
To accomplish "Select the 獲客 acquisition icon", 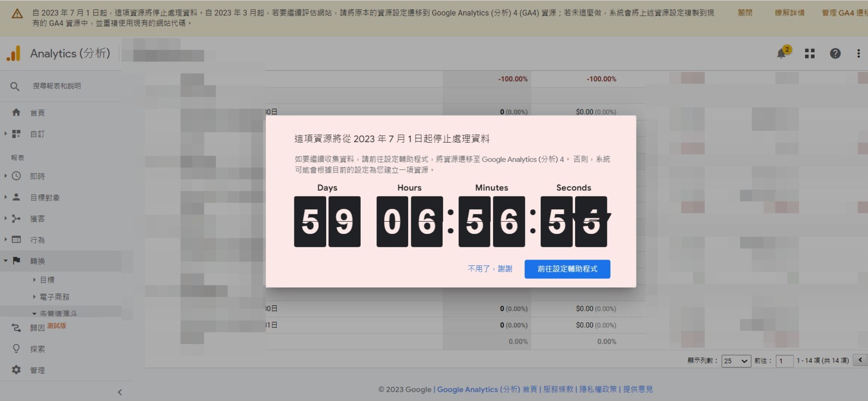I will tap(16, 218).
